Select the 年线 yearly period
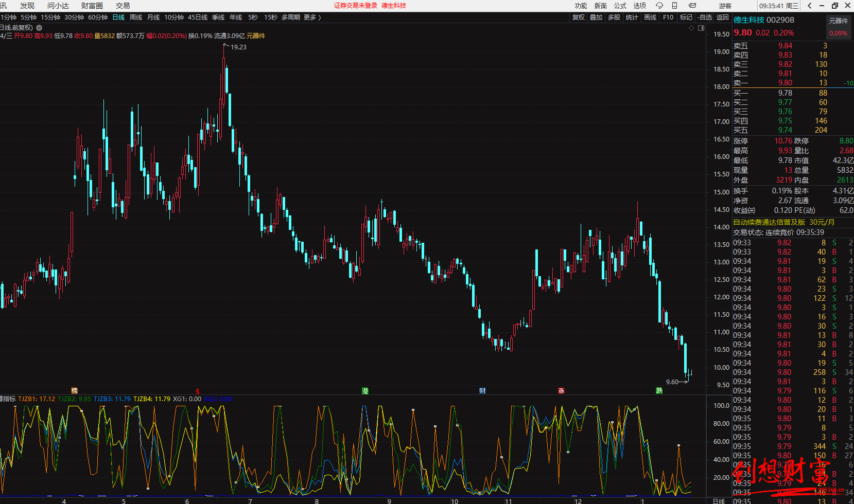The height and width of the screenshot is (504, 854). coord(236,17)
